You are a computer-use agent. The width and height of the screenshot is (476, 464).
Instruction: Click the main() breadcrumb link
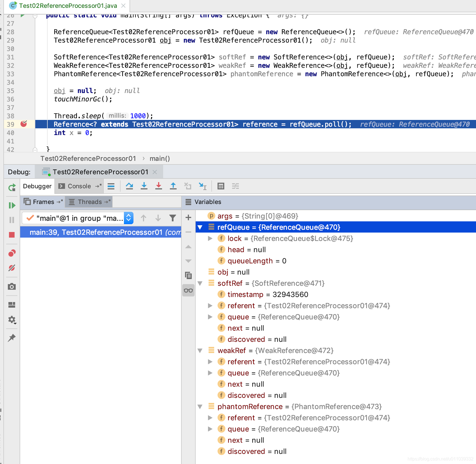[x=160, y=158]
